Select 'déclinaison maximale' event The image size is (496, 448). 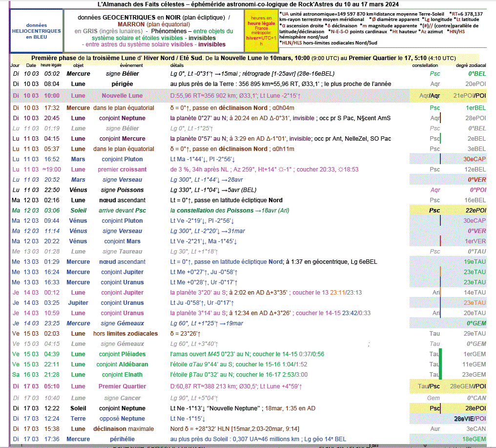(124, 429)
